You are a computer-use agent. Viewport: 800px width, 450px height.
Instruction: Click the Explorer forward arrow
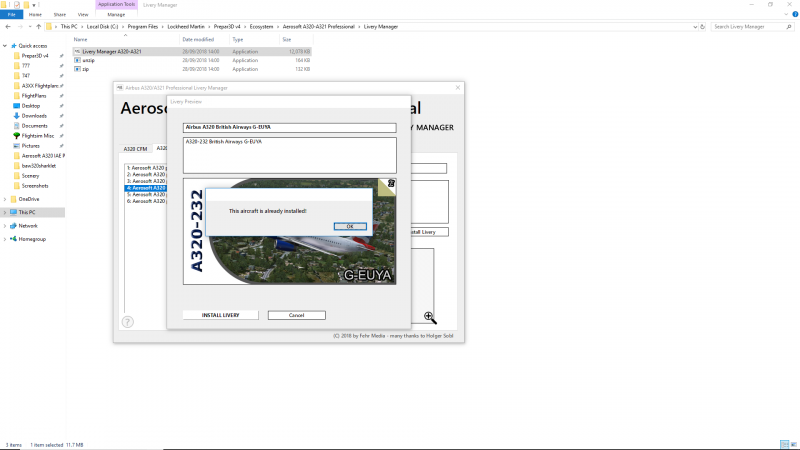pyautogui.click(x=20, y=27)
